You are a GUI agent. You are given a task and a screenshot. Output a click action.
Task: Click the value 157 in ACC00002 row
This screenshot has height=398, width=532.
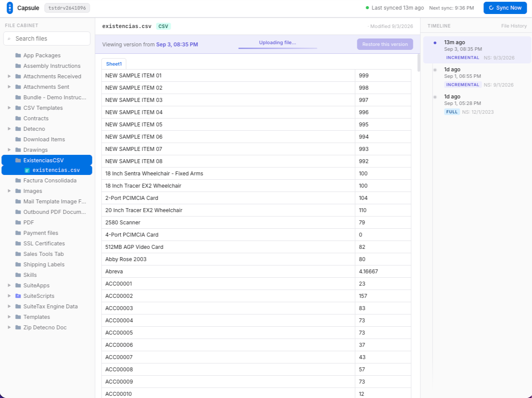tap(383, 296)
